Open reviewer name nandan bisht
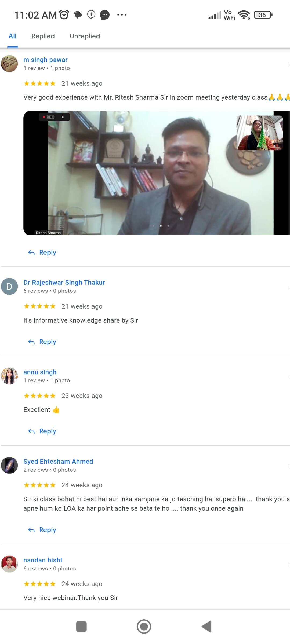 [x=43, y=560]
